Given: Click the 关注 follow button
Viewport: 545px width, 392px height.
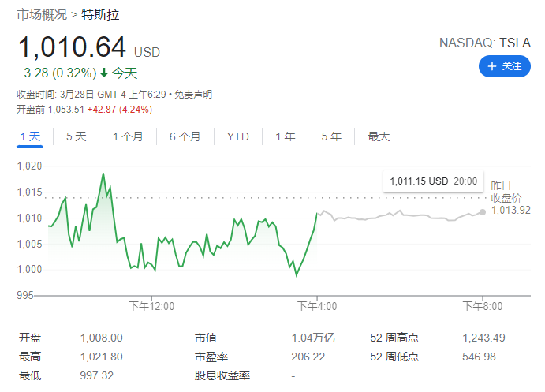Looking at the screenshot, I should click(504, 66).
